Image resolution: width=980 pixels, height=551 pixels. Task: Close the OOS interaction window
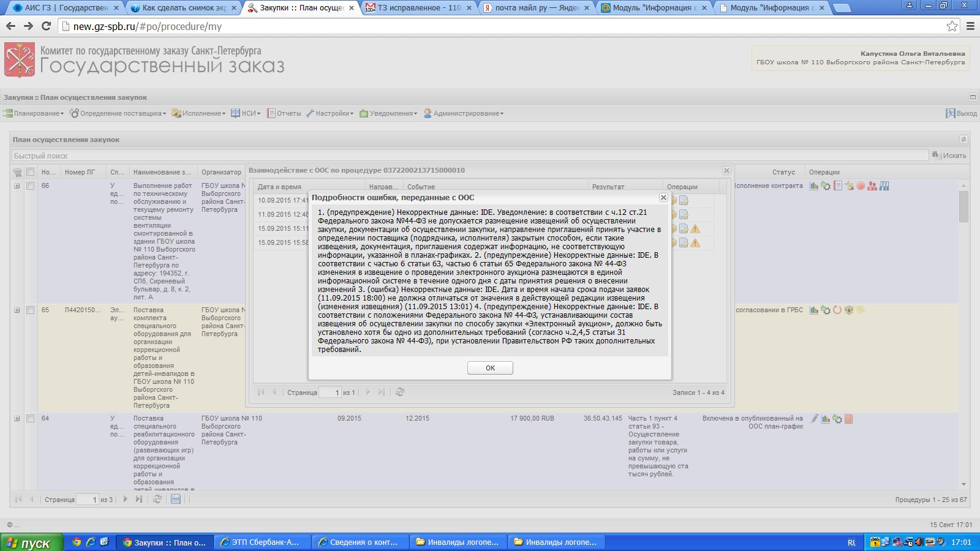point(726,171)
